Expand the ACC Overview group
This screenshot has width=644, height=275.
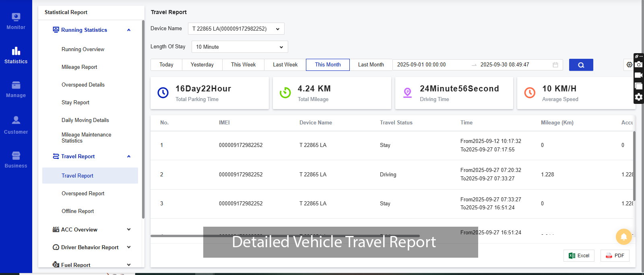[x=129, y=230]
